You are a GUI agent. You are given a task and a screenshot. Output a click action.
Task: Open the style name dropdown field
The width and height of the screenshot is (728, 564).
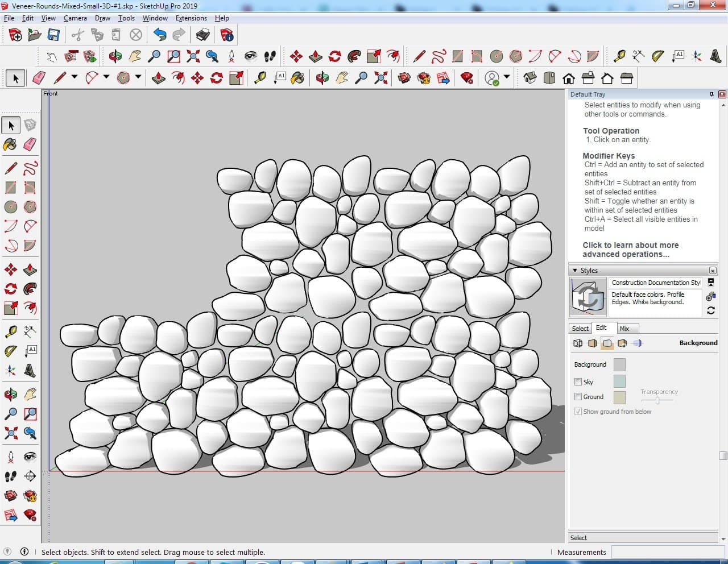tap(655, 283)
